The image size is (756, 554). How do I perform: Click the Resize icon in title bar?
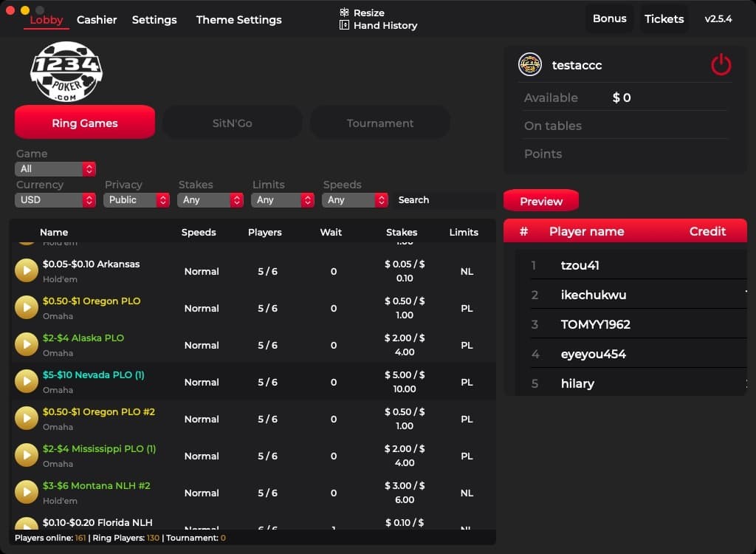344,13
